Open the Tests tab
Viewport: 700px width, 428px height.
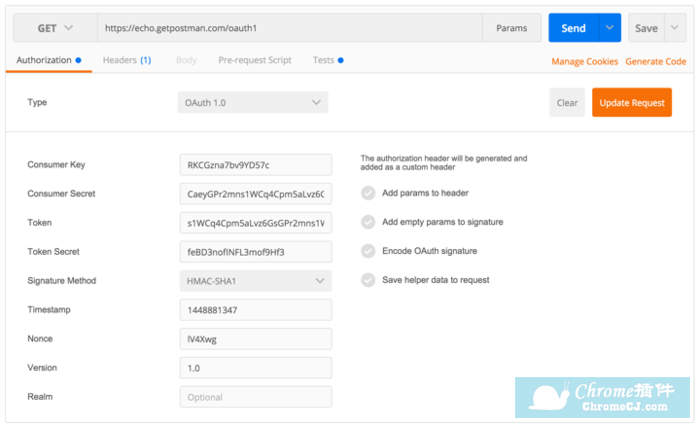tap(328, 60)
